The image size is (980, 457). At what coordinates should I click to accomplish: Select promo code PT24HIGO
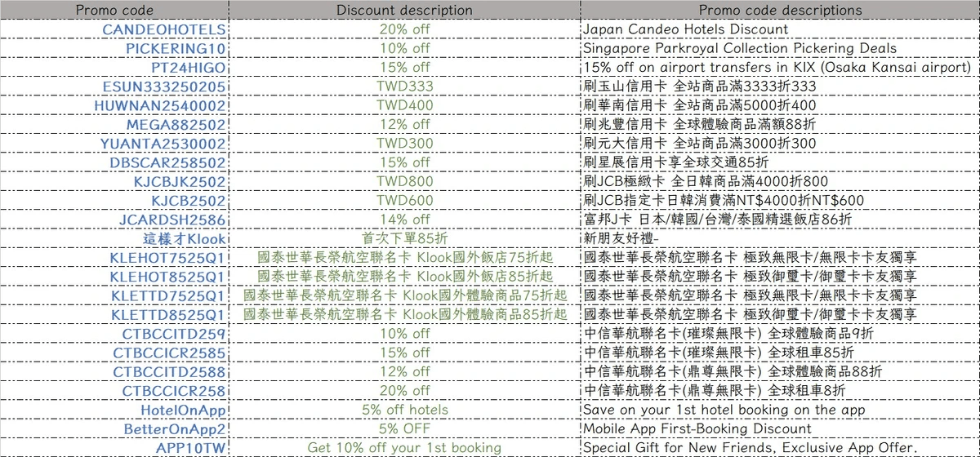point(189,68)
